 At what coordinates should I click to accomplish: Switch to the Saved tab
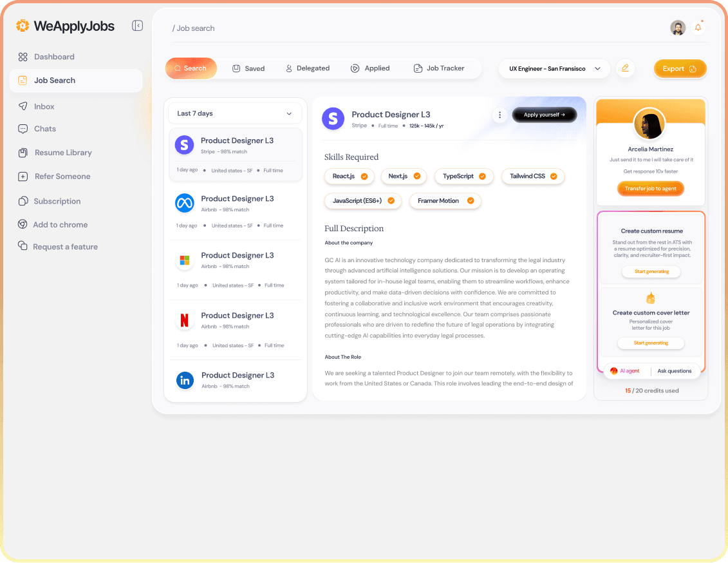248,68
